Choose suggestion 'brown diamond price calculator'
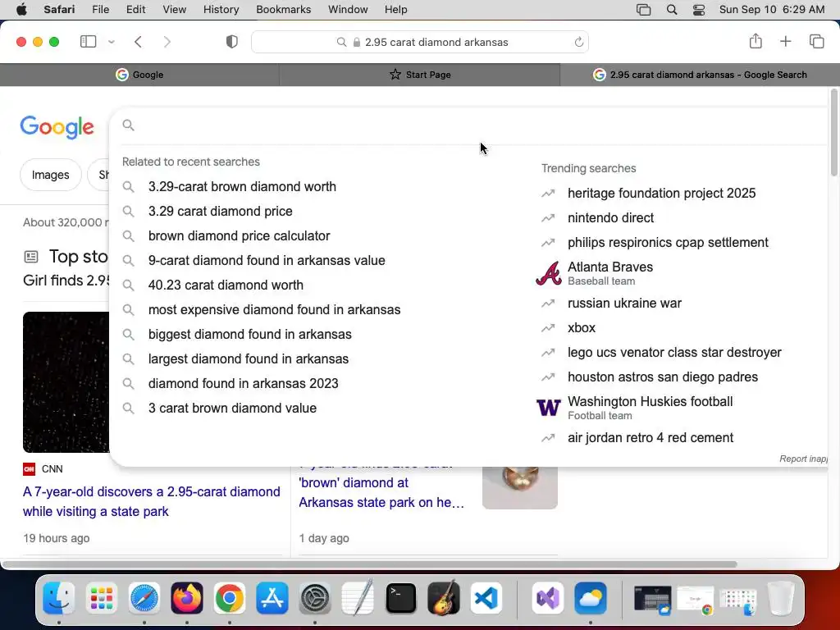The height and width of the screenshot is (630, 840). 239,235
